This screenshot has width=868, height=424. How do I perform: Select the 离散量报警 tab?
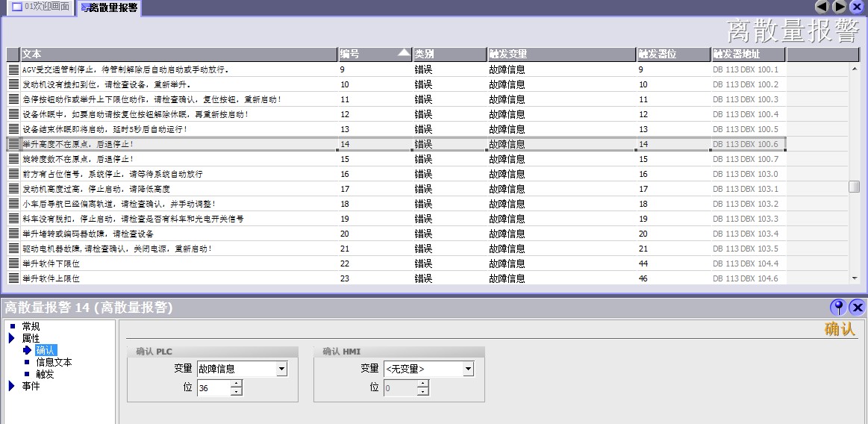coord(108,7)
